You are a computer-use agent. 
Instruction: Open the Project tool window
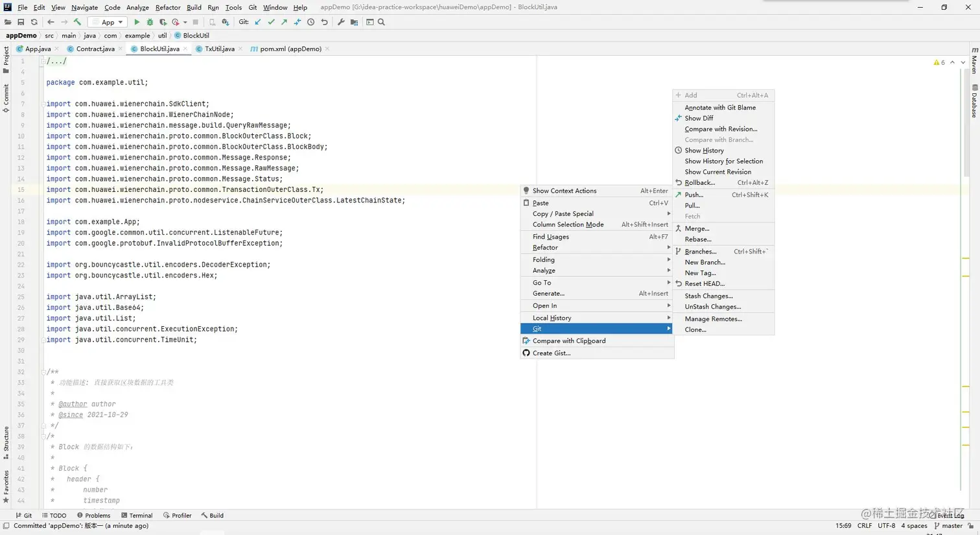[6, 59]
